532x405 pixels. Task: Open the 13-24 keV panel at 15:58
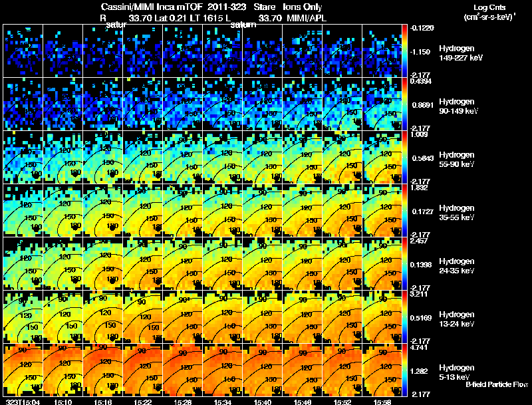tap(382, 317)
